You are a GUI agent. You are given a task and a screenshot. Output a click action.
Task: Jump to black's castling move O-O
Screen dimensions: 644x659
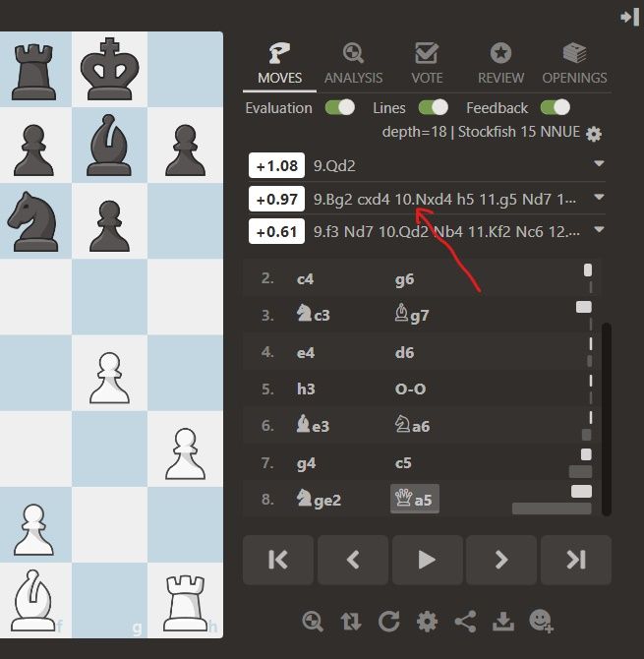pos(410,389)
